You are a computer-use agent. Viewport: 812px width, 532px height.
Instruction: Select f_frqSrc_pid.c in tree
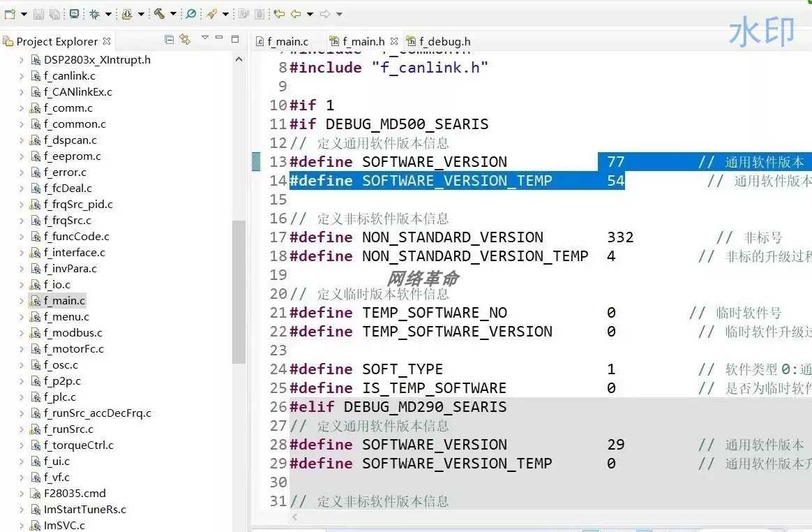(x=78, y=205)
